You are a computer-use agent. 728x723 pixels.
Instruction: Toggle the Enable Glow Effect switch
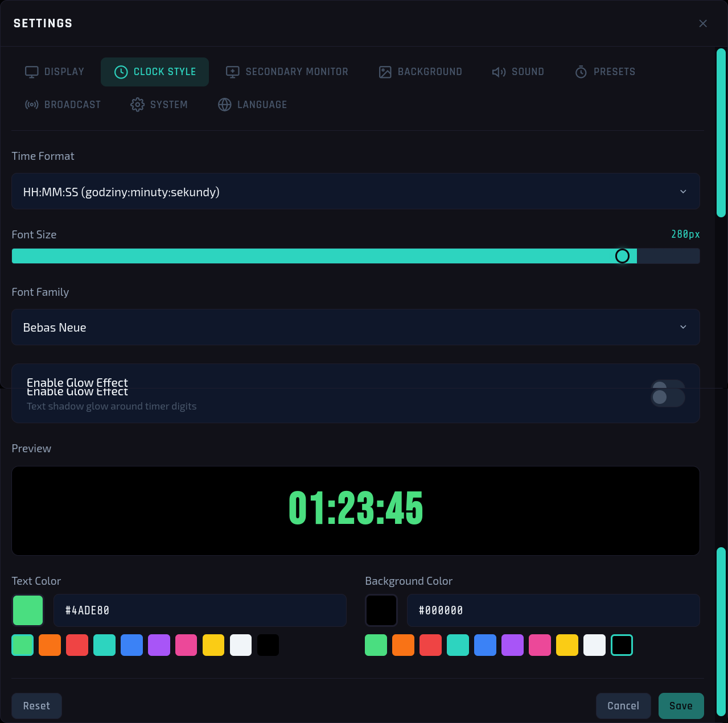tap(668, 394)
